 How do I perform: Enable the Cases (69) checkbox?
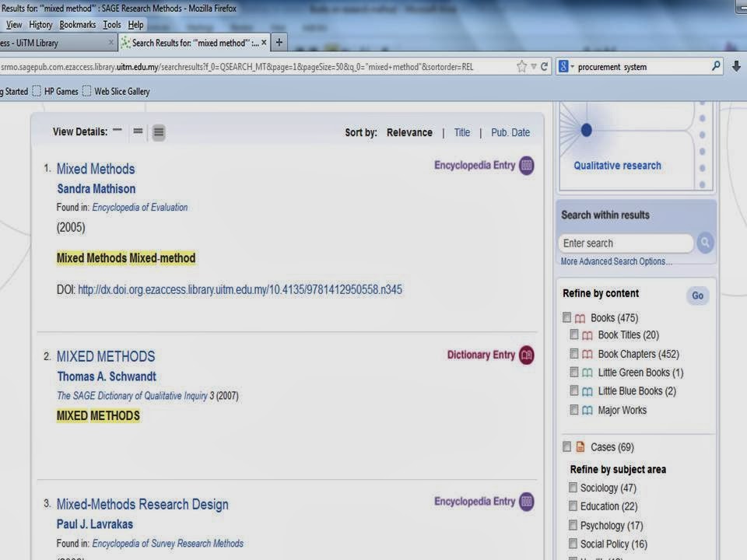point(566,446)
